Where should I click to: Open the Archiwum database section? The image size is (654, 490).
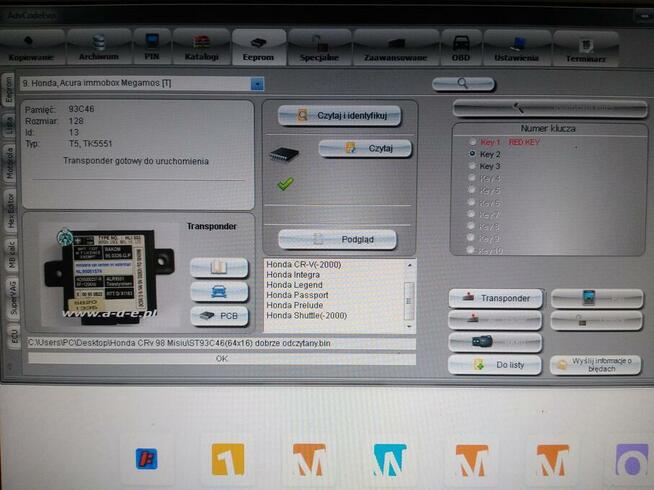point(97,50)
